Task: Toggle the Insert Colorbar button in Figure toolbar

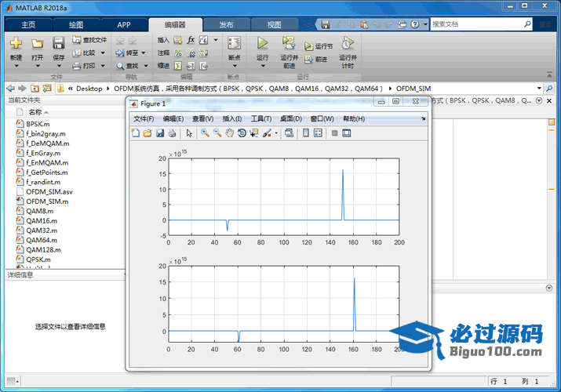Action: tap(305, 133)
